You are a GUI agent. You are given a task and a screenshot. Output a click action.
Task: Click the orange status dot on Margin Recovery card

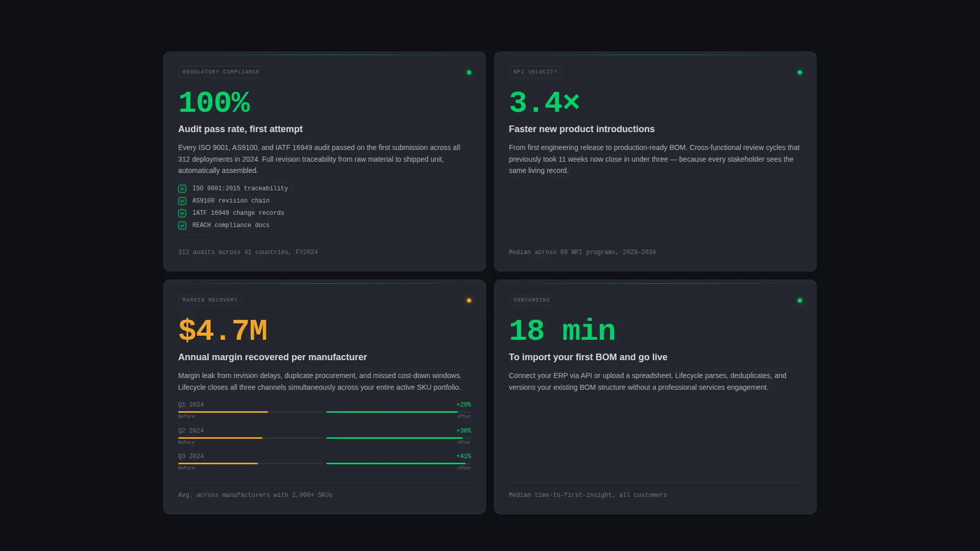pyautogui.click(x=469, y=300)
